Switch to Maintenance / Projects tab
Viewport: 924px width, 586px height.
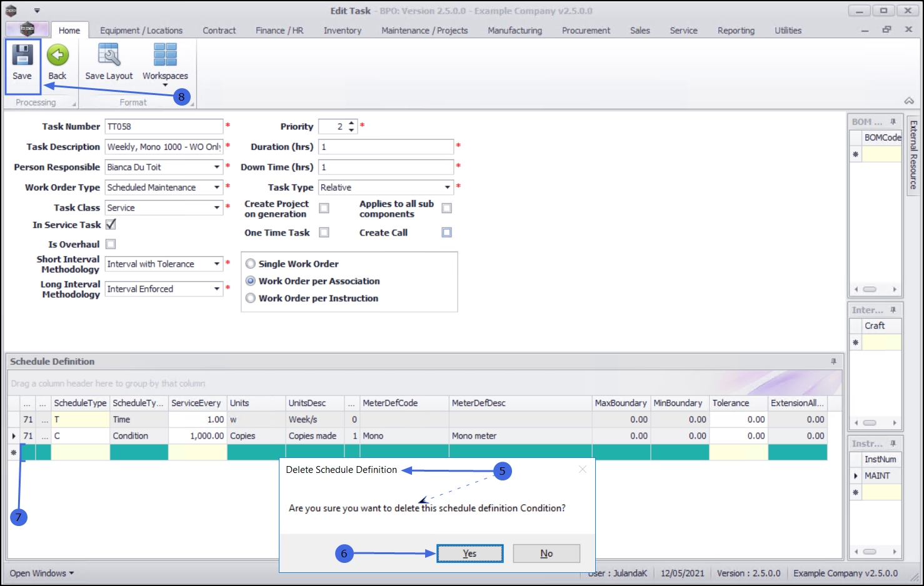click(424, 30)
